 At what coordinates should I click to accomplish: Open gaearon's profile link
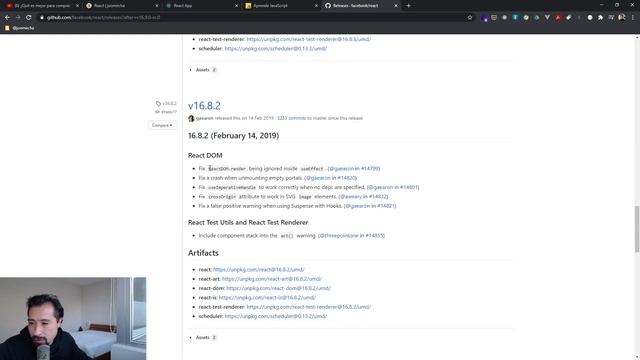(x=204, y=118)
